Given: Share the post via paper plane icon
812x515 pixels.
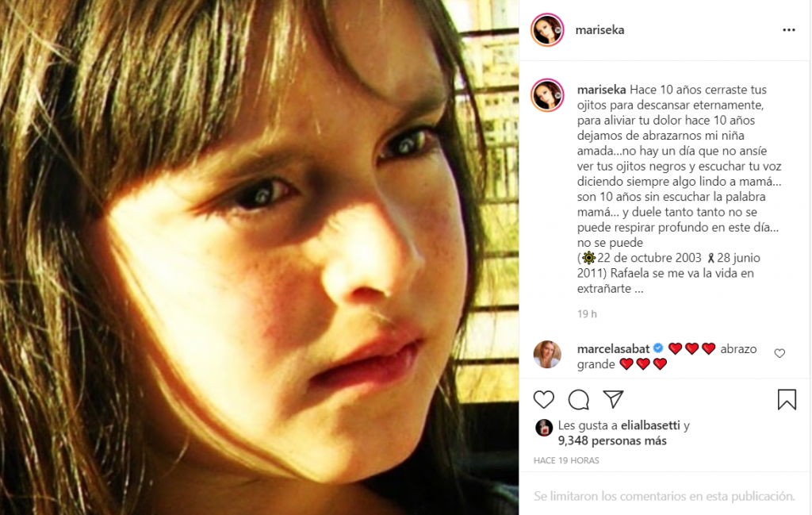Looking at the screenshot, I should point(613,399).
